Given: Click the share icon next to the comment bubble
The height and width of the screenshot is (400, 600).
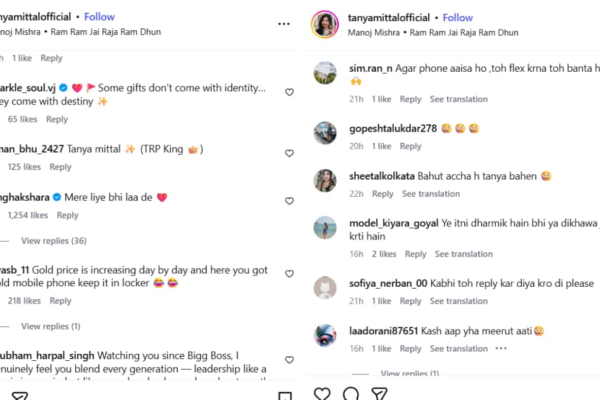Looking at the screenshot, I should pyautogui.click(x=380, y=394).
